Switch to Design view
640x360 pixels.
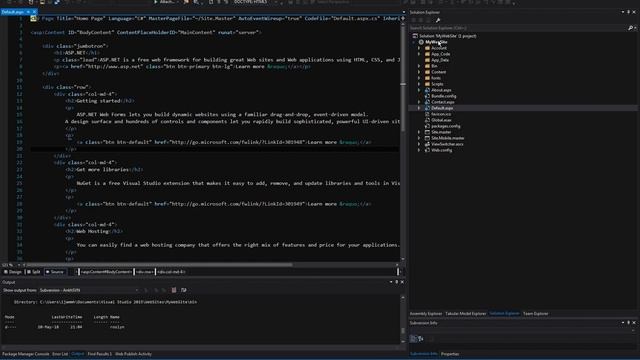tap(13, 272)
